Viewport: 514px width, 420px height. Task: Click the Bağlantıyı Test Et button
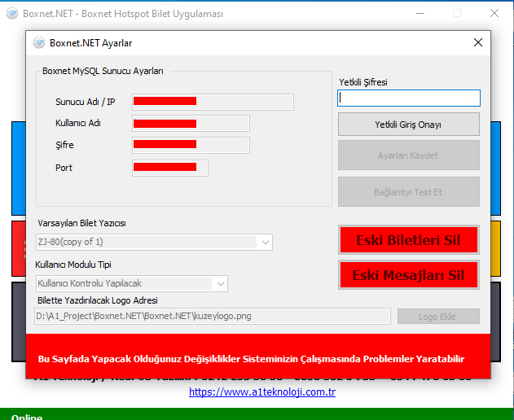[x=409, y=192]
